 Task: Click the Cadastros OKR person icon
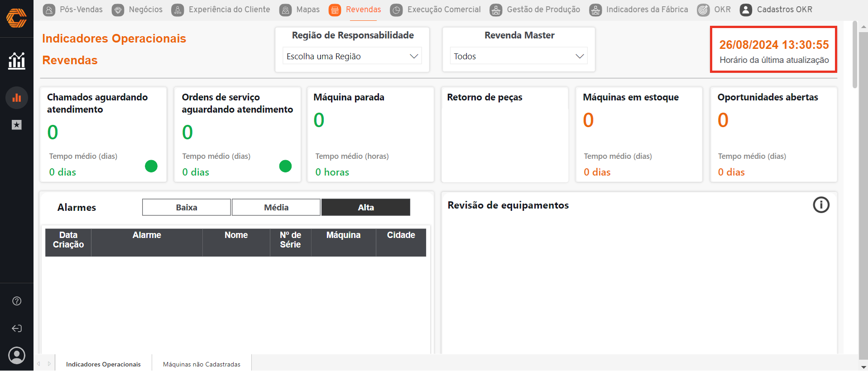point(746,10)
